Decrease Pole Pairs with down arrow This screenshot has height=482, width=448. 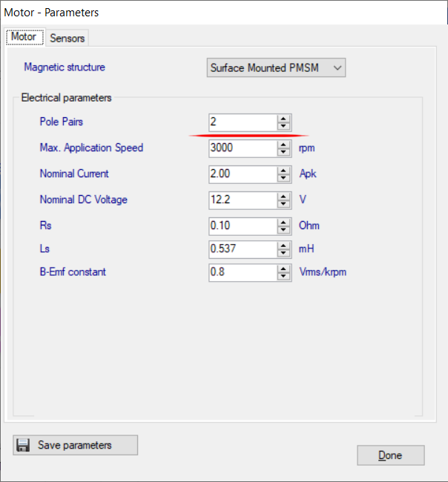(x=283, y=126)
